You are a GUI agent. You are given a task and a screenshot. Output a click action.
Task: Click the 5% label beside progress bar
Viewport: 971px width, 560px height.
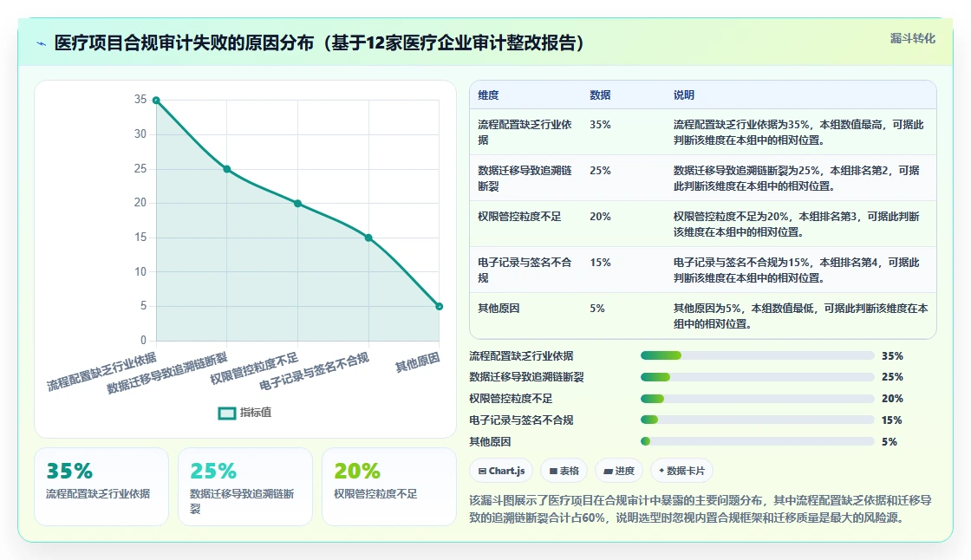(x=890, y=442)
